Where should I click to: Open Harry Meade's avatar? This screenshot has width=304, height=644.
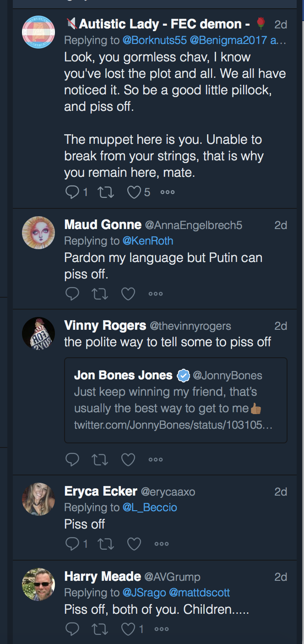(x=38, y=584)
